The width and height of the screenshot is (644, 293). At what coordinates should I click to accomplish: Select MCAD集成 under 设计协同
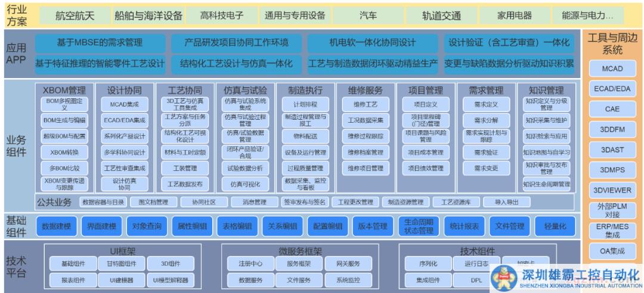coord(124,104)
